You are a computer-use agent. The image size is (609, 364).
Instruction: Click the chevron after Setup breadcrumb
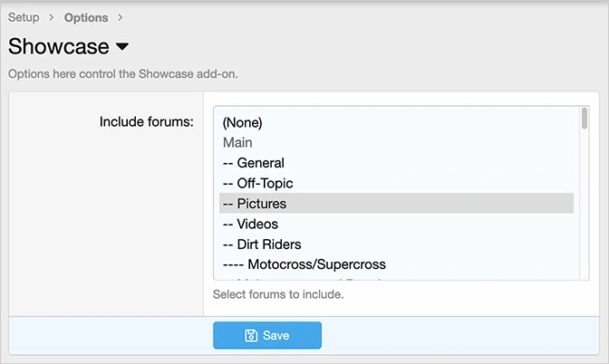pyautogui.click(x=52, y=17)
